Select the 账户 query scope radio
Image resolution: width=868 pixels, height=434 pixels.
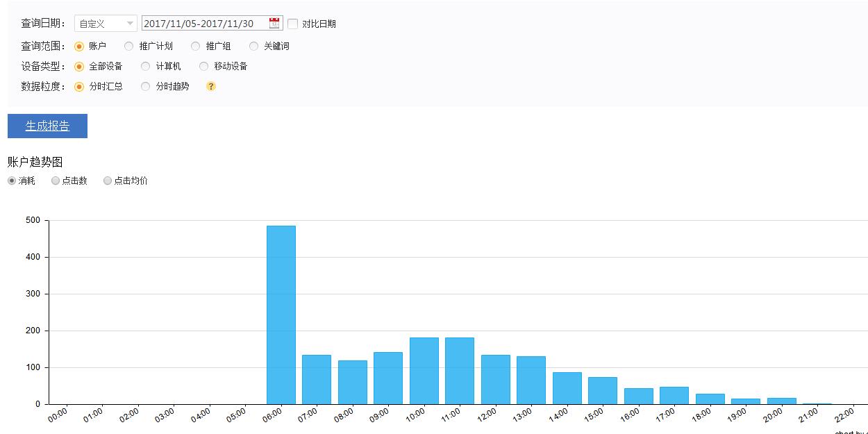point(79,47)
